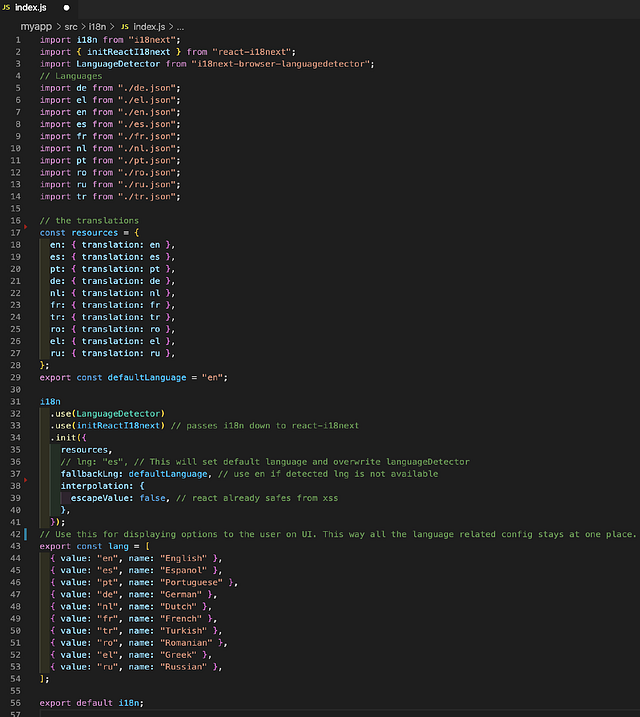Click the JS file icon in the index.js tab
The width and height of the screenshot is (640, 717).
[8, 7]
